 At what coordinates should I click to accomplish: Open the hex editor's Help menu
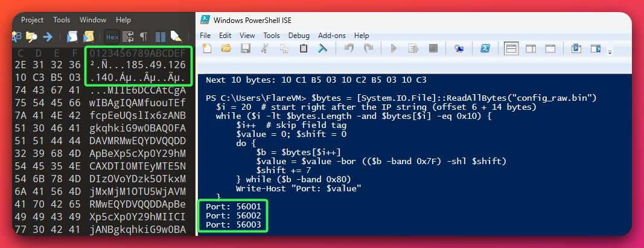(x=123, y=20)
